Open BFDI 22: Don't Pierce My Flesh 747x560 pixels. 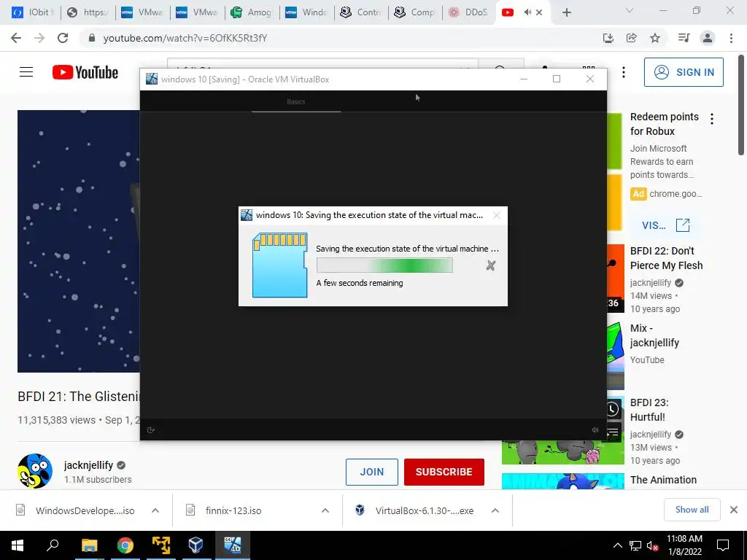pyautogui.click(x=666, y=258)
